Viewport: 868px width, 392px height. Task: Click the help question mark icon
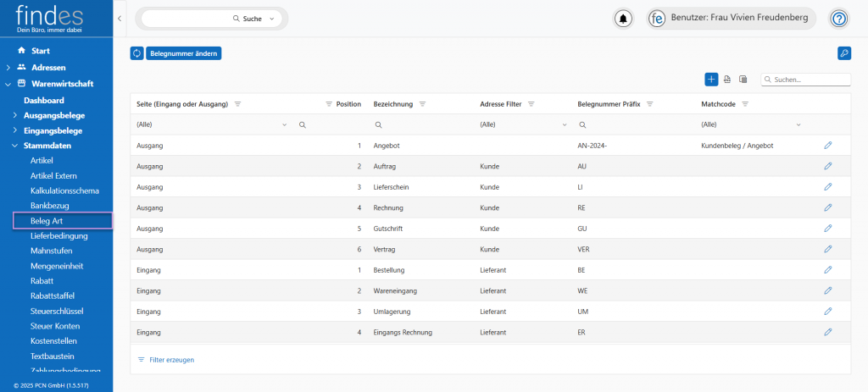pos(838,19)
